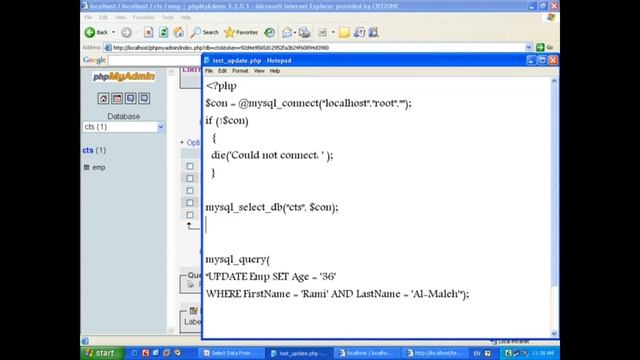Open Internet Explorer Favorites menu
Viewport: 640px width, 360px height.
pos(144,18)
